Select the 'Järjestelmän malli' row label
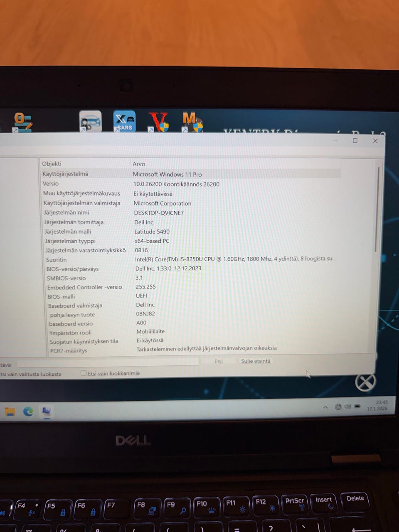The width and height of the screenshot is (399, 532). [x=68, y=232]
